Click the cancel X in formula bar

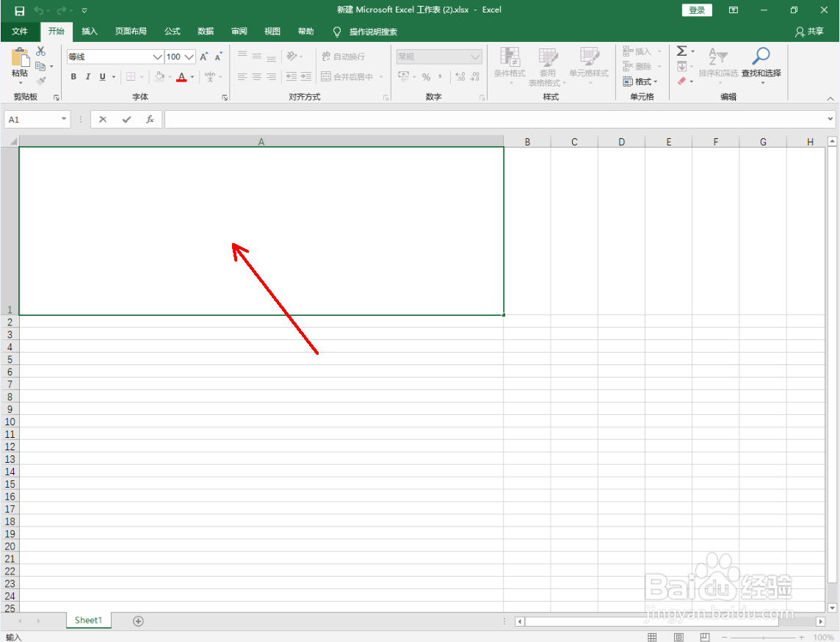(x=103, y=119)
